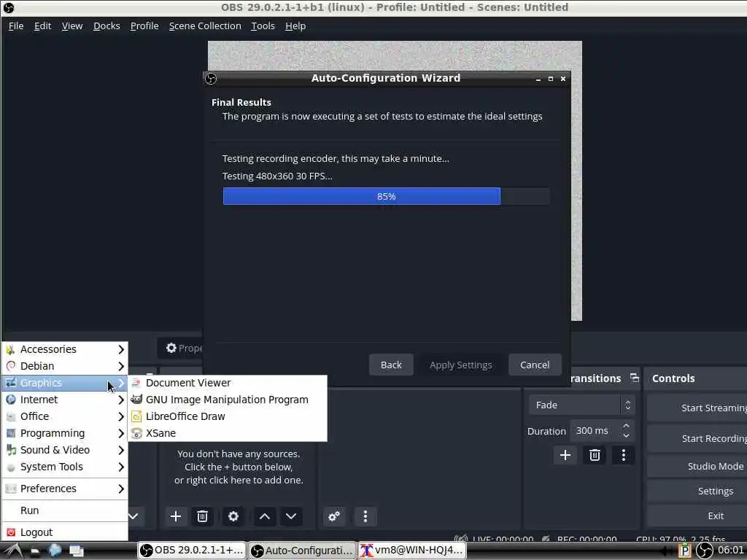The image size is (747, 560).
Task: Expand the Preferences submenu
Action: coord(65,489)
